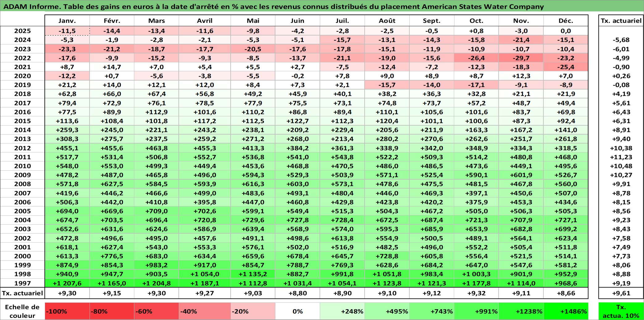Select the 2023 Janv. cell showing -23,3
This screenshot has width=644, height=320.
pyautogui.click(x=67, y=49)
